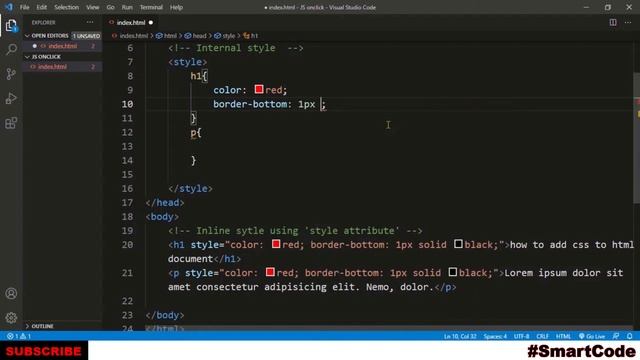Click the notifications bell in status bar
Viewport: 640px width, 360px height.
tap(630, 336)
